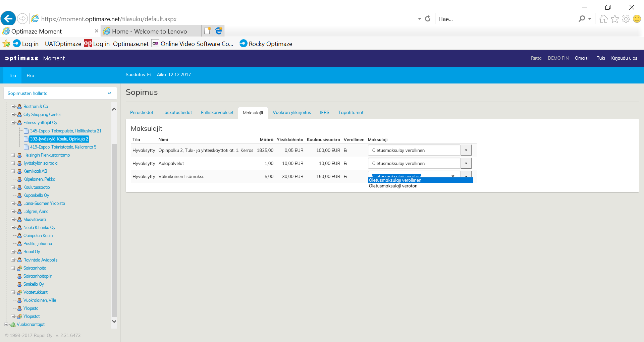Click the Kirjaudu ulos link
This screenshot has height=342, width=644.
pyautogui.click(x=624, y=58)
